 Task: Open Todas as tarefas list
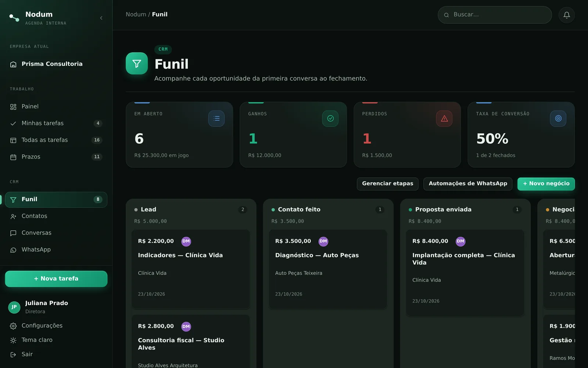point(56,140)
